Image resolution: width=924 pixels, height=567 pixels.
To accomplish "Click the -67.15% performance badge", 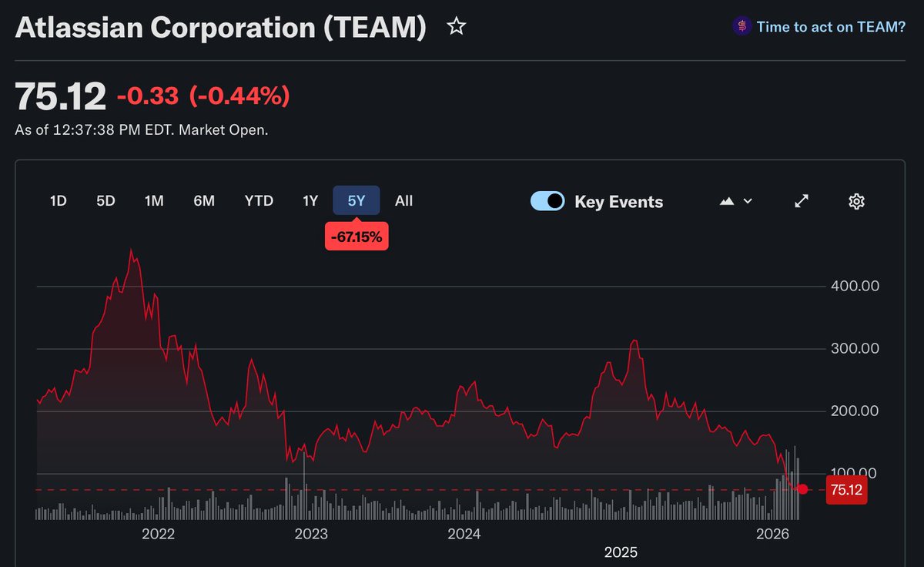I will coord(357,237).
